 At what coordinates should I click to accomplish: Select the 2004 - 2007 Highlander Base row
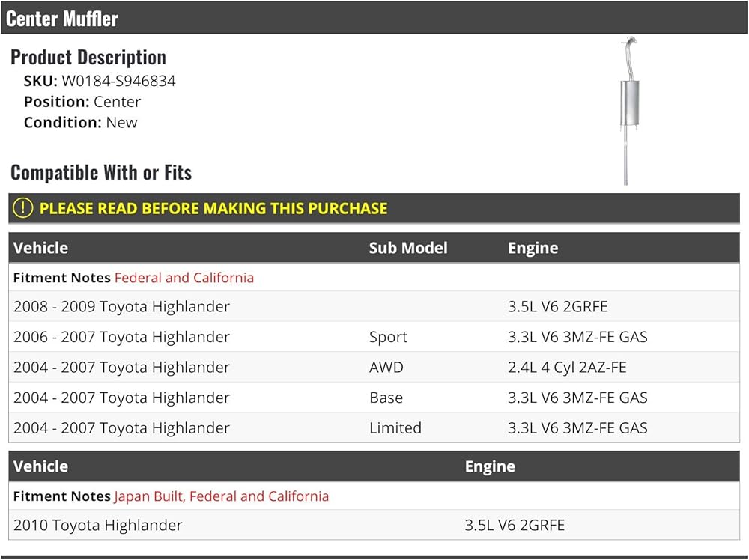click(x=374, y=398)
